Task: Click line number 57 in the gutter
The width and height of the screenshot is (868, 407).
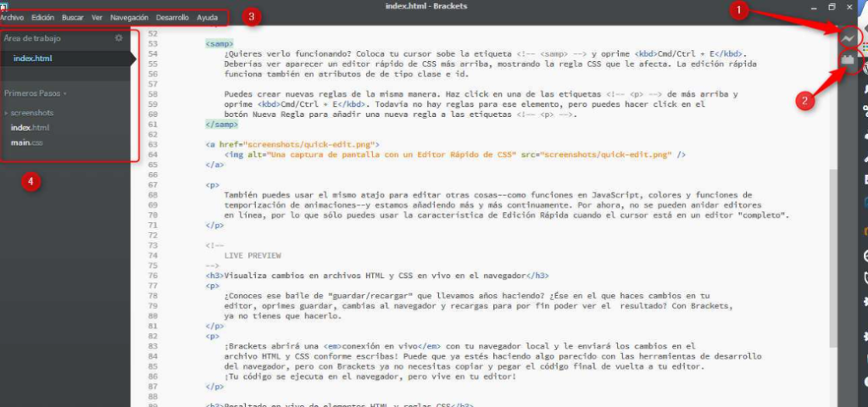Action: click(x=153, y=84)
